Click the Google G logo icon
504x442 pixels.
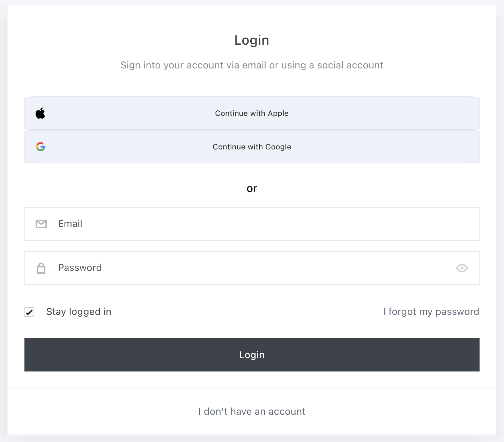coord(40,147)
